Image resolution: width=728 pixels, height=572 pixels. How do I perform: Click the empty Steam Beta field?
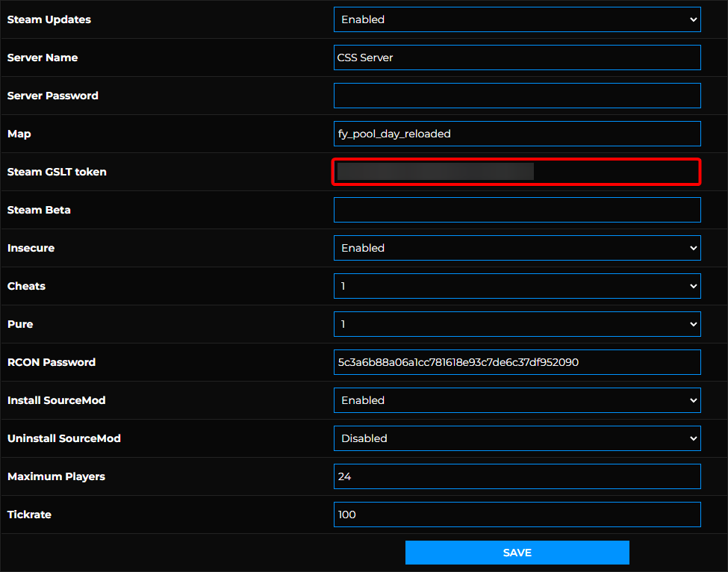coord(517,210)
